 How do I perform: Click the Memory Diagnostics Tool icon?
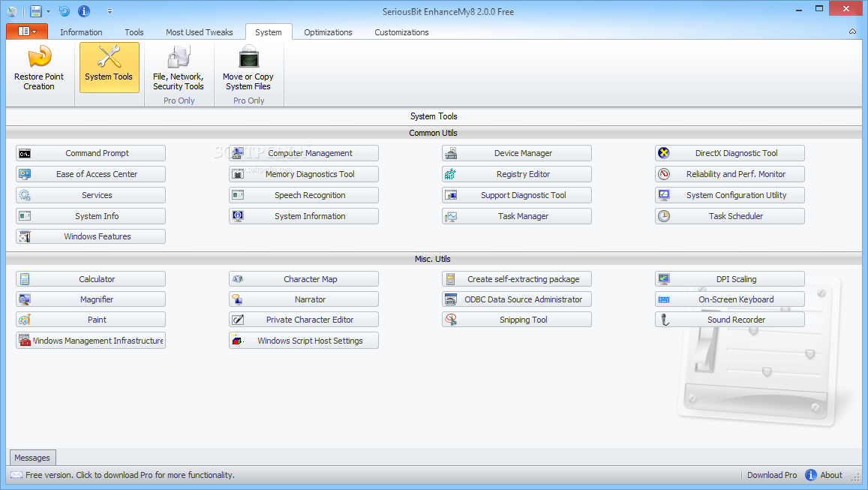(x=238, y=174)
